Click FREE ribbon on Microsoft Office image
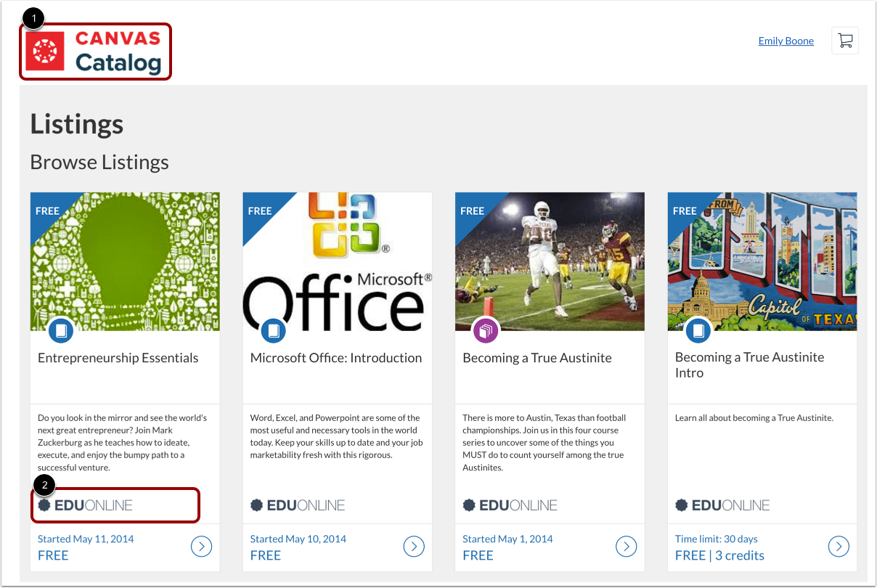This screenshot has height=588, width=877. click(260, 211)
